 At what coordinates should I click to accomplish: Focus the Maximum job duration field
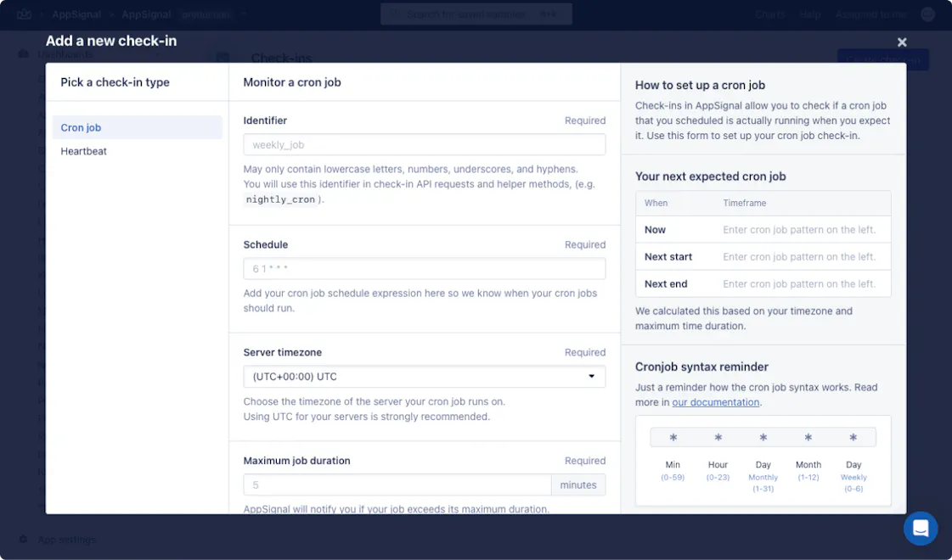click(x=397, y=484)
